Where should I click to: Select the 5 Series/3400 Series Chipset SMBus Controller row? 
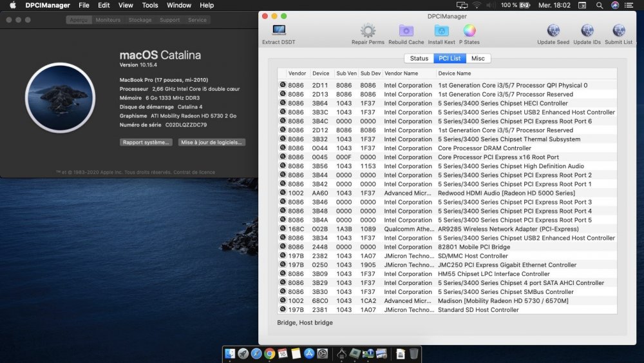click(x=447, y=292)
